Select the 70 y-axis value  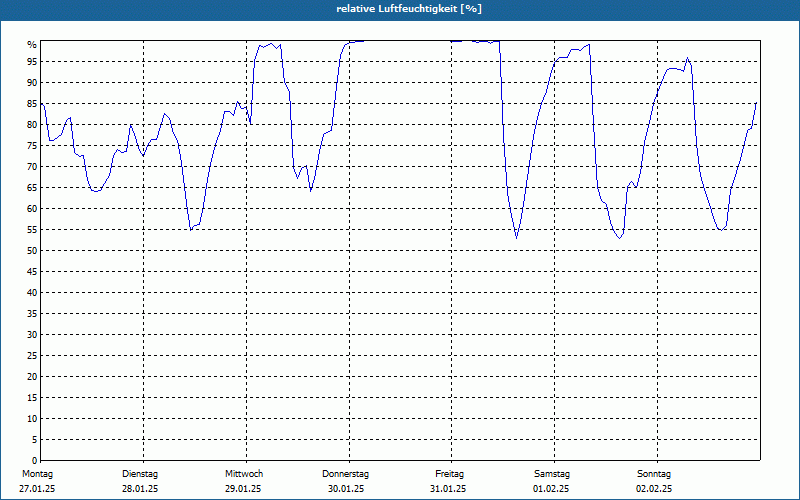pyautogui.click(x=32, y=167)
